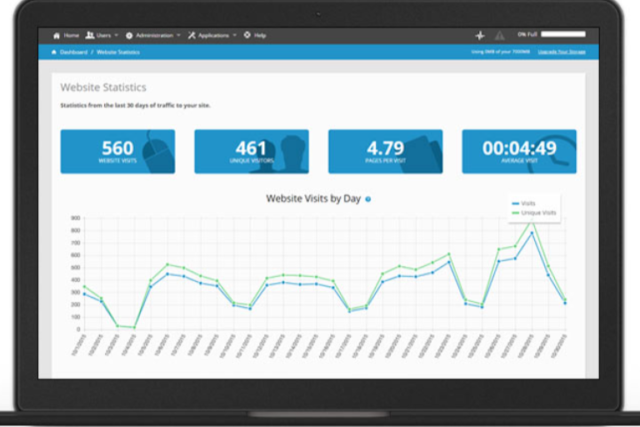This screenshot has height=427, width=640.
Task: Expand the Users dropdown arrow
Action: [x=116, y=36]
